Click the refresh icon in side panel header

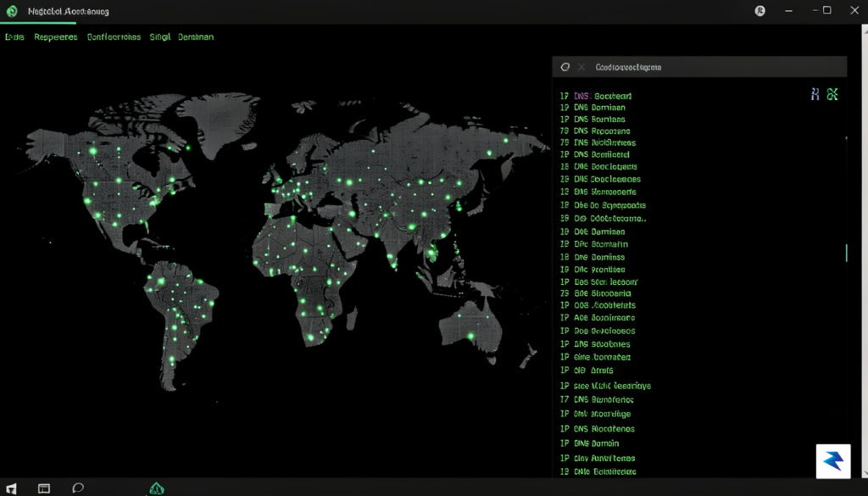point(565,67)
